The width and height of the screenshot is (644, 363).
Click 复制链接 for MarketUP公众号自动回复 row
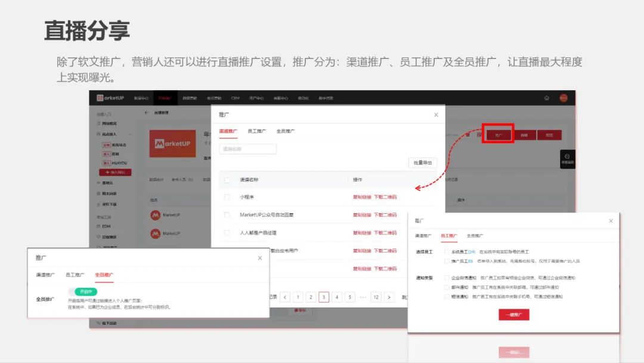[362, 215]
